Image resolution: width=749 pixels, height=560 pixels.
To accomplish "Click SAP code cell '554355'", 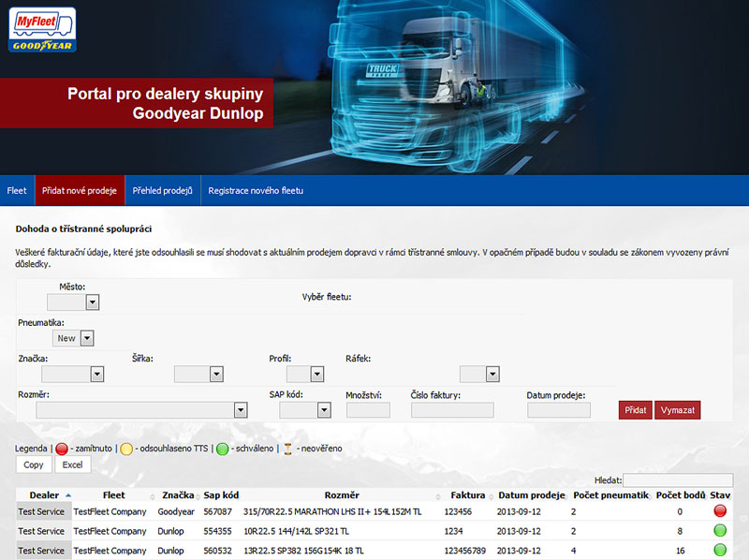I will (x=218, y=531).
